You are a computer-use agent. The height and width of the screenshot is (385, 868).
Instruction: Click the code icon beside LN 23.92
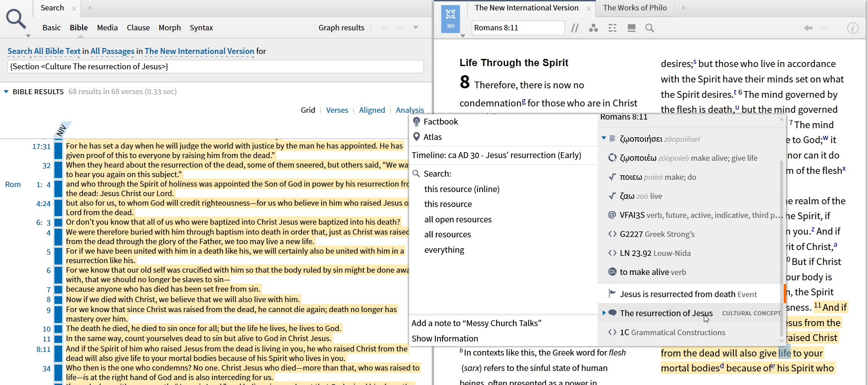pos(612,253)
